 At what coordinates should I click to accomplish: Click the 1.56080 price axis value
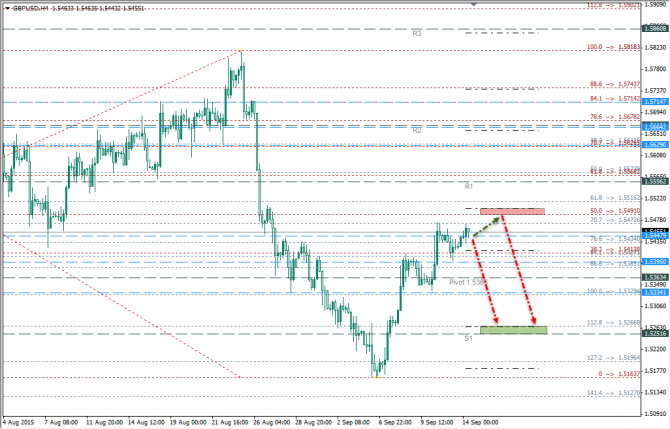click(656, 155)
